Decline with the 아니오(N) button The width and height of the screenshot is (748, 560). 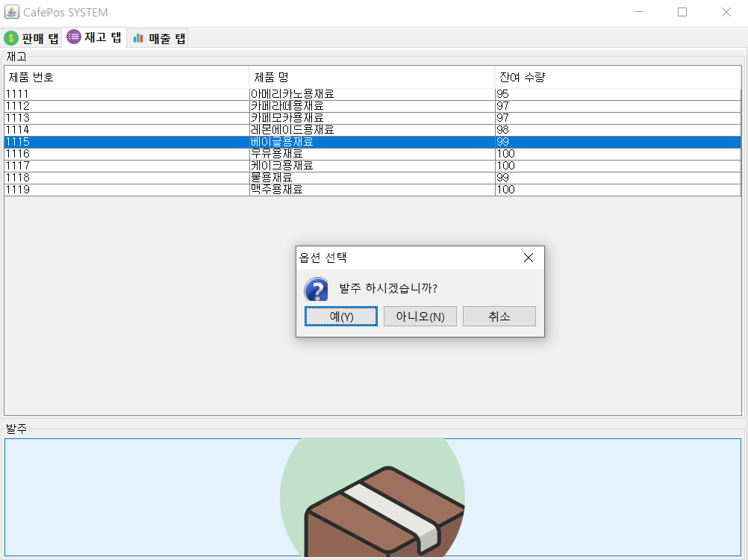pyautogui.click(x=420, y=317)
